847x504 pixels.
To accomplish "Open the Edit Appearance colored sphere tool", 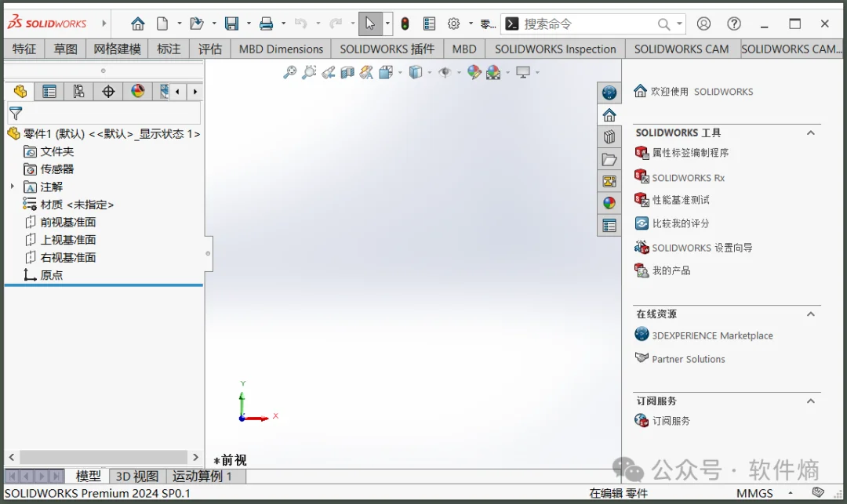I will pyautogui.click(x=473, y=72).
